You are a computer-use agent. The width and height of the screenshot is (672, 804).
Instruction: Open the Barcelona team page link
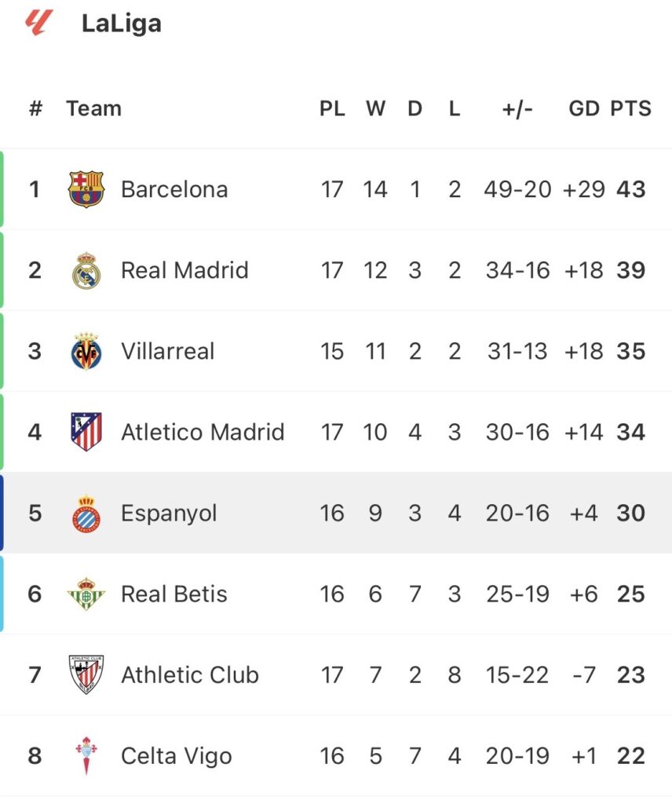point(174,189)
